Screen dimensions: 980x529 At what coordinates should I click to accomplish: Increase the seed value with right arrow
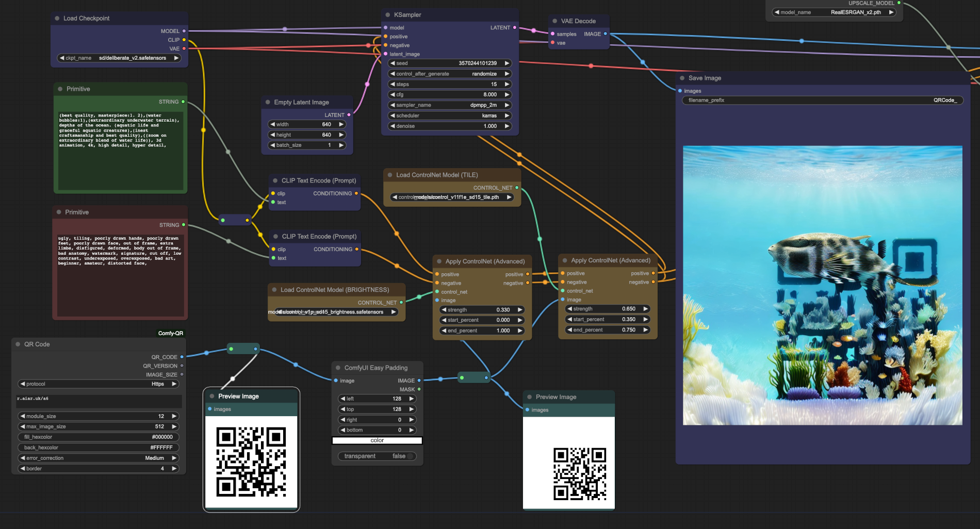coord(507,63)
